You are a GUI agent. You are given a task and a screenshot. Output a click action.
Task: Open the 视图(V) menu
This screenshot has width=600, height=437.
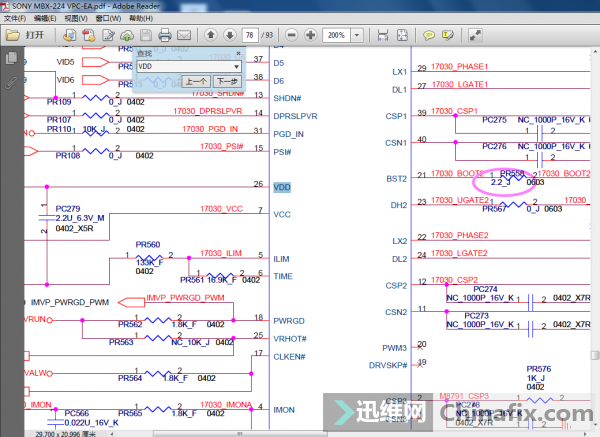point(76,18)
